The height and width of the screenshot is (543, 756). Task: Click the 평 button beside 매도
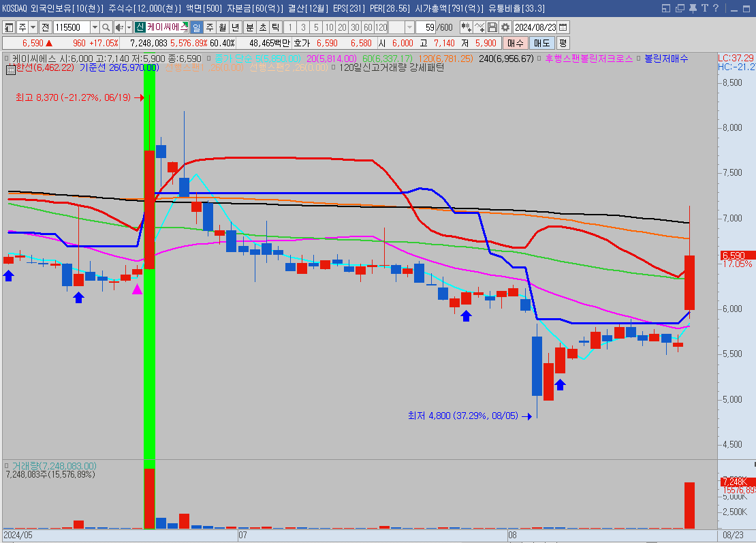tap(563, 43)
